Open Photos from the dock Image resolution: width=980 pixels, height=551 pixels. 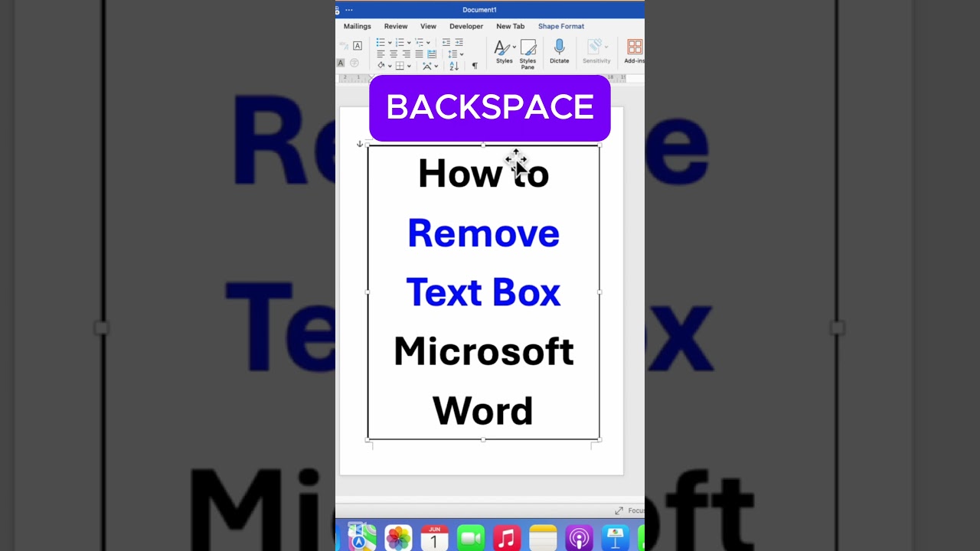(x=398, y=538)
